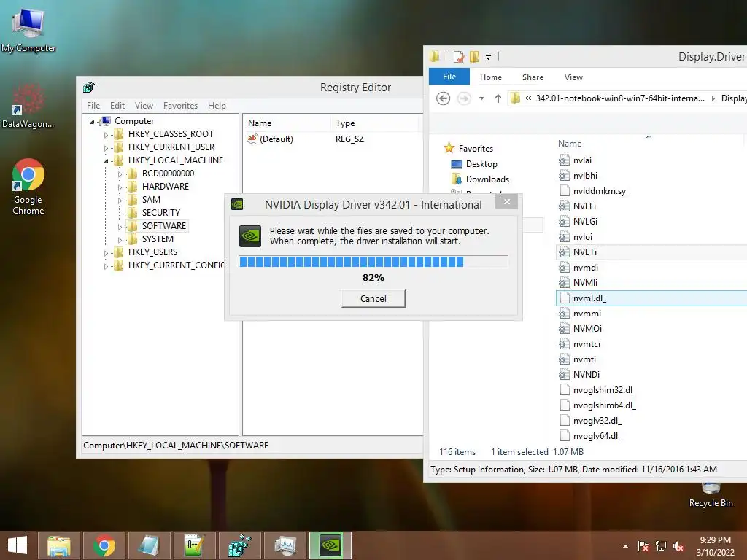Open Registry Editor Edit menu

click(117, 106)
